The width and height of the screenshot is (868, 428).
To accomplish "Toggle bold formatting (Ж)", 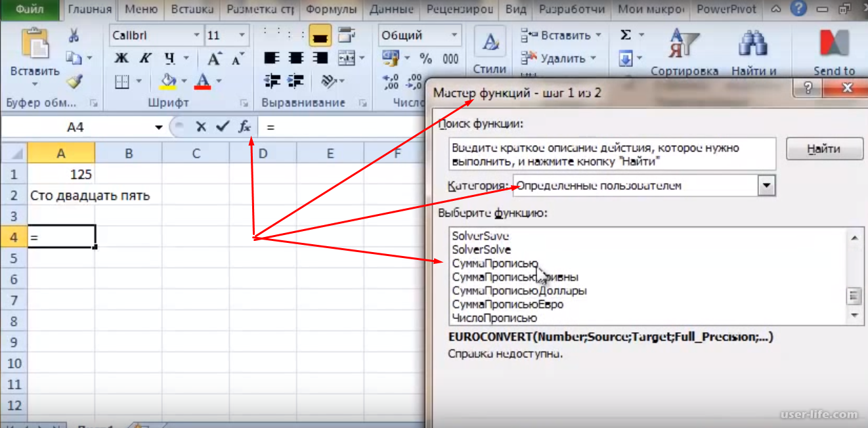I will pos(121,58).
